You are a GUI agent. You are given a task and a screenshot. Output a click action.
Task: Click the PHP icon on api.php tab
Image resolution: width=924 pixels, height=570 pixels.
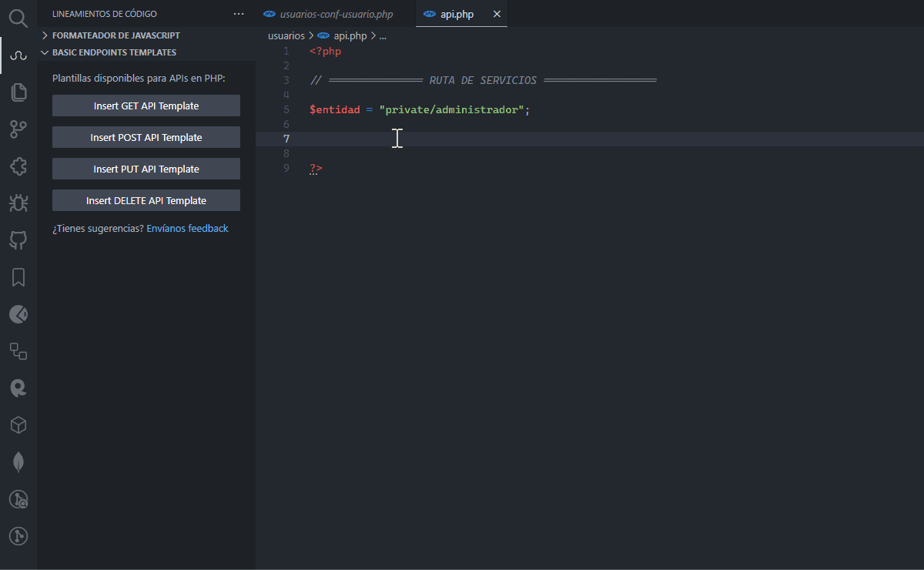click(430, 14)
